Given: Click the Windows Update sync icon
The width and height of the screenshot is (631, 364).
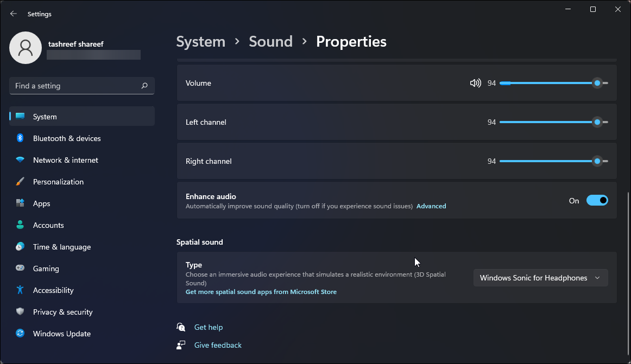Looking at the screenshot, I should pos(20,334).
